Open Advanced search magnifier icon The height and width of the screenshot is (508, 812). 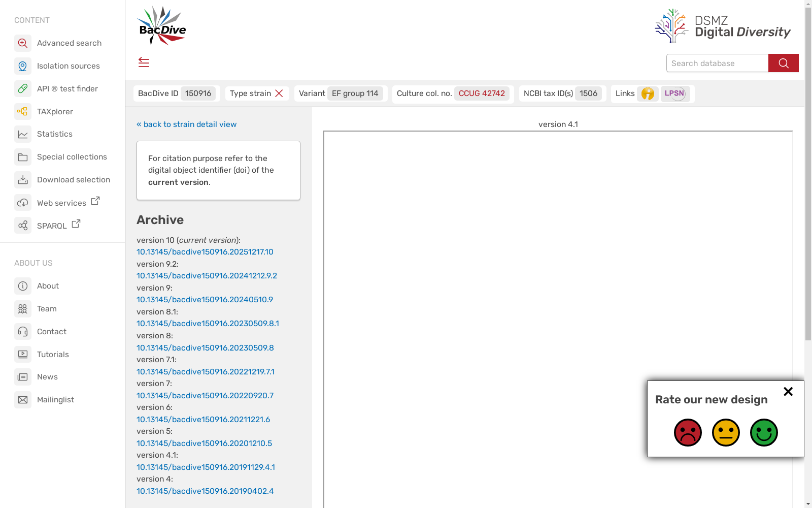[23, 43]
